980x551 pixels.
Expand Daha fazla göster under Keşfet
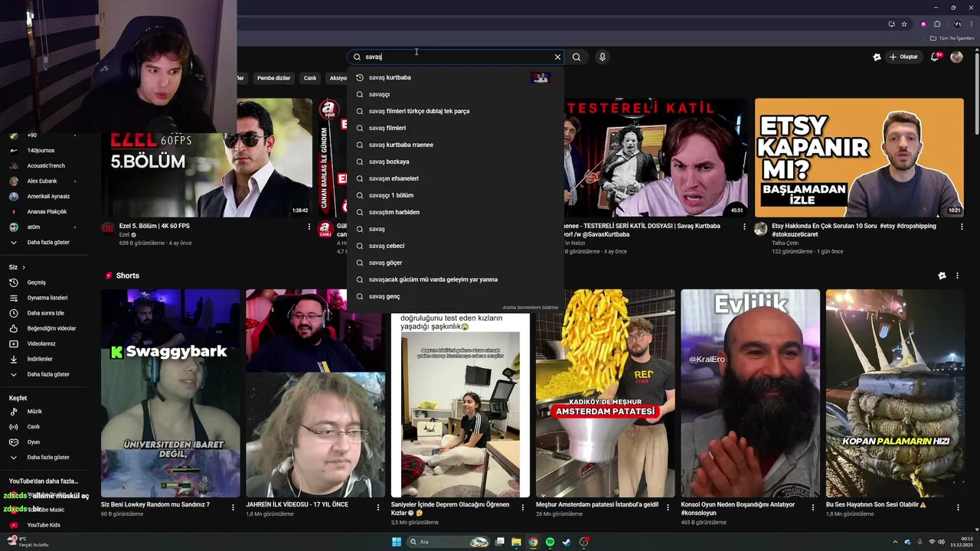tap(47, 458)
